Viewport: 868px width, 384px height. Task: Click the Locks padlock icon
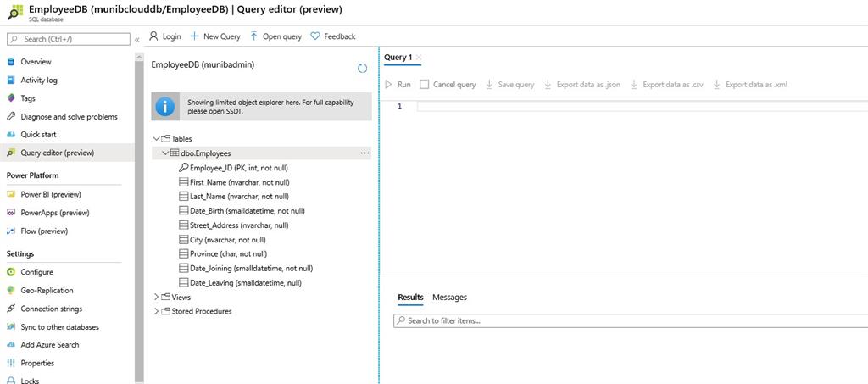tap(10, 380)
